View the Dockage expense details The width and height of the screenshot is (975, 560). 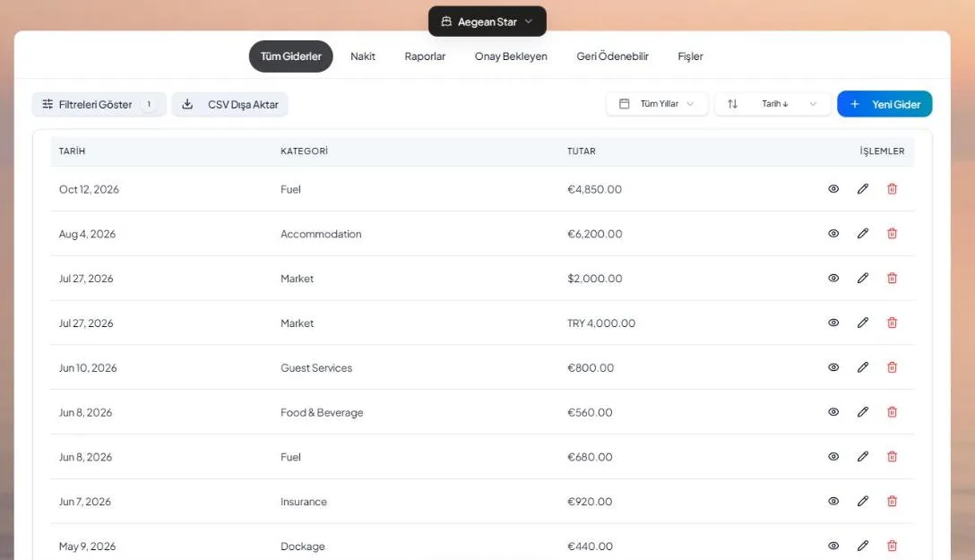pos(833,546)
